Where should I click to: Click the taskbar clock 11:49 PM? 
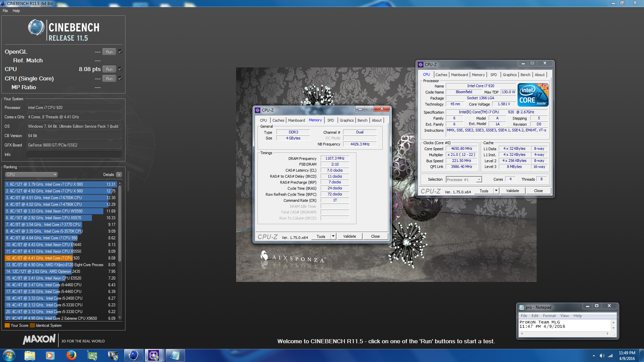click(627, 353)
